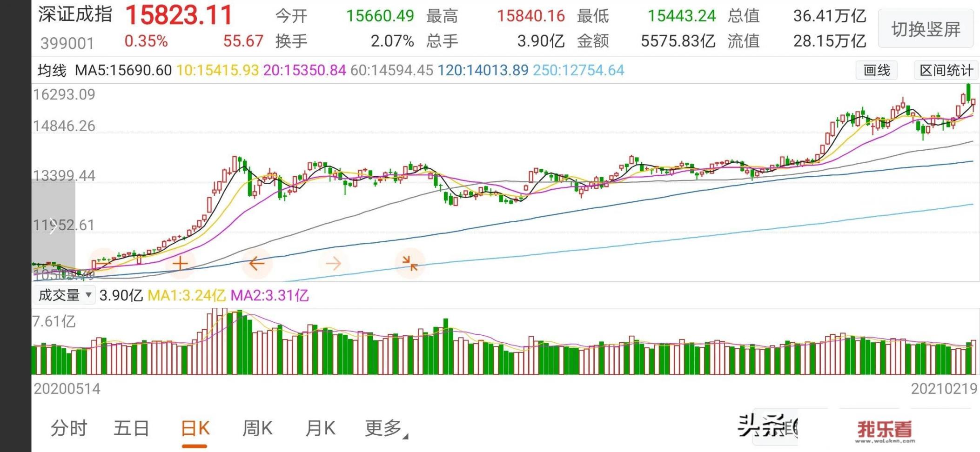Select the 周K tab
Viewport: 980px width, 452px height.
coord(257,428)
